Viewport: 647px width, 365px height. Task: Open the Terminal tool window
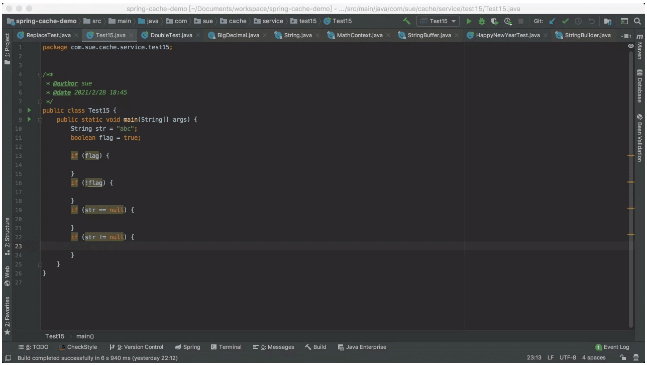226,347
